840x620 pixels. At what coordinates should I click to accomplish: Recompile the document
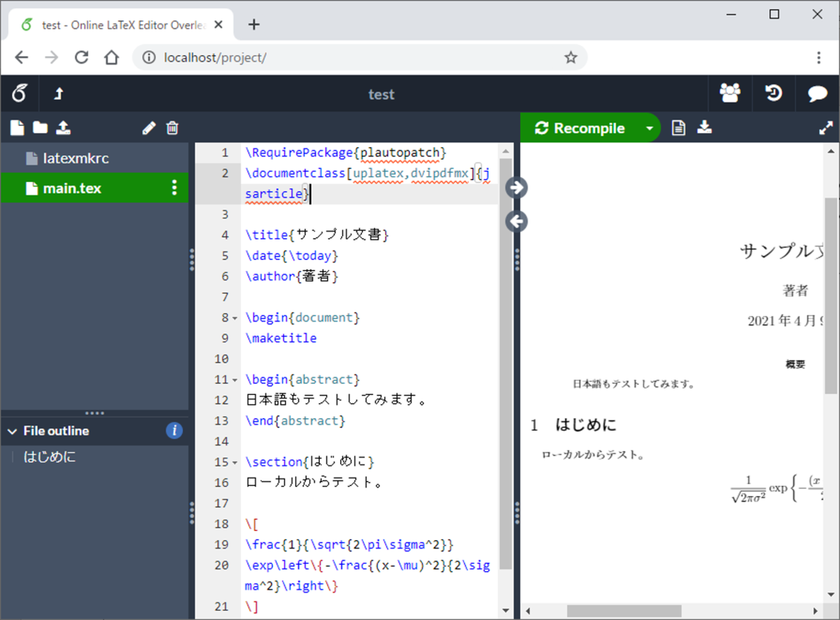[x=580, y=128]
